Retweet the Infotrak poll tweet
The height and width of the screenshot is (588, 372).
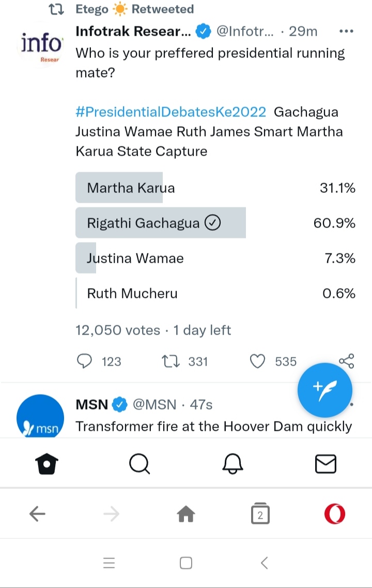(171, 361)
